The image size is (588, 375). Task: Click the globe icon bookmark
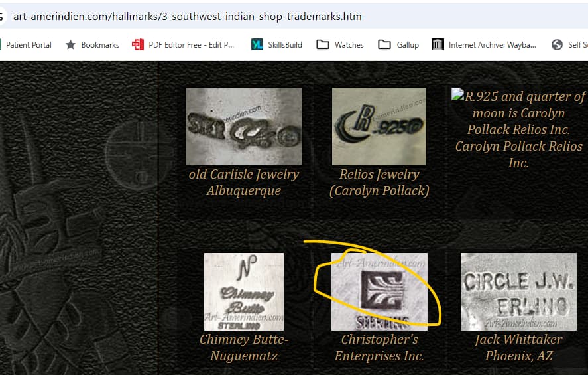coord(557,45)
